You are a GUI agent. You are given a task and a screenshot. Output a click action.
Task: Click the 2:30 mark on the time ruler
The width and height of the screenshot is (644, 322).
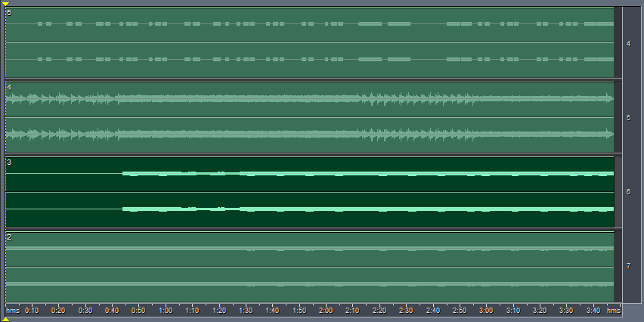point(406,310)
